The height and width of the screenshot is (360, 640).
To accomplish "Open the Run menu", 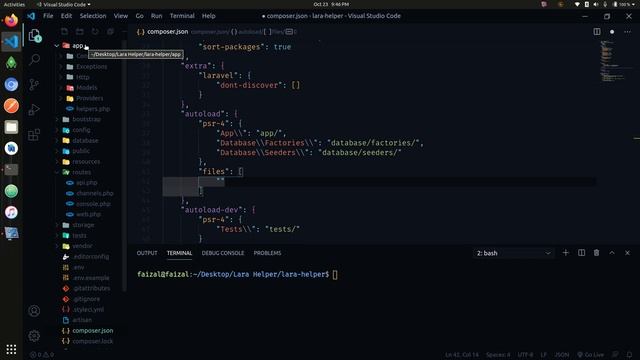I will [x=156, y=16].
